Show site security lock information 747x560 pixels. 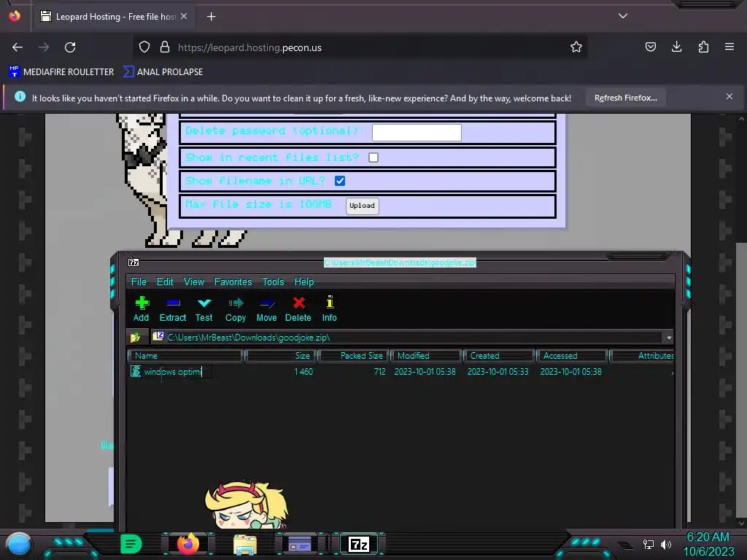tap(165, 47)
